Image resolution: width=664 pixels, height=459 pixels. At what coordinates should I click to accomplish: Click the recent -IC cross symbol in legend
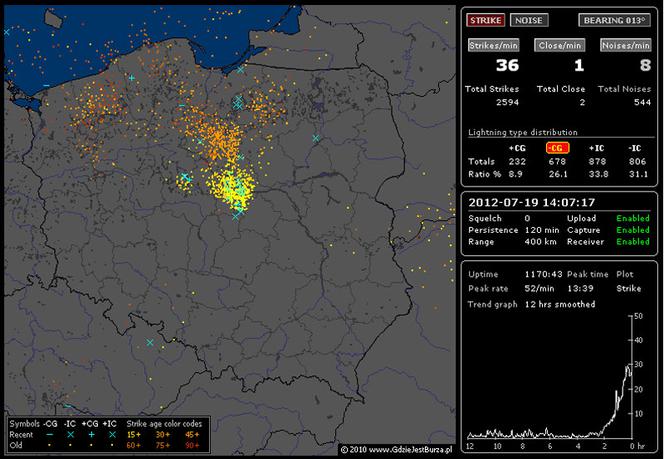point(70,434)
